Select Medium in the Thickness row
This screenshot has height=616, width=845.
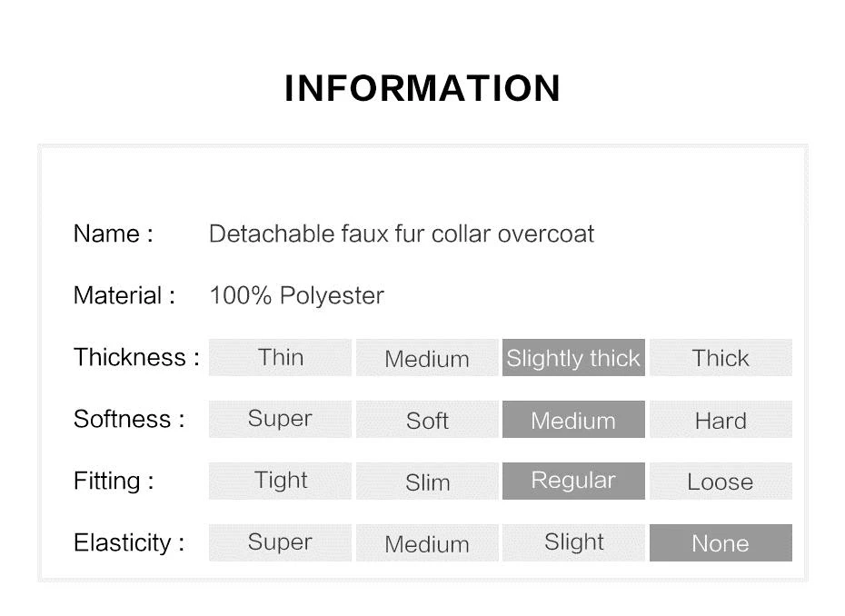click(427, 357)
